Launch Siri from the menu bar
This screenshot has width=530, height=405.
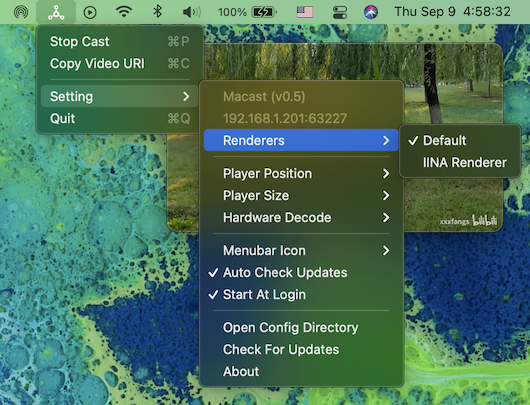(371, 13)
